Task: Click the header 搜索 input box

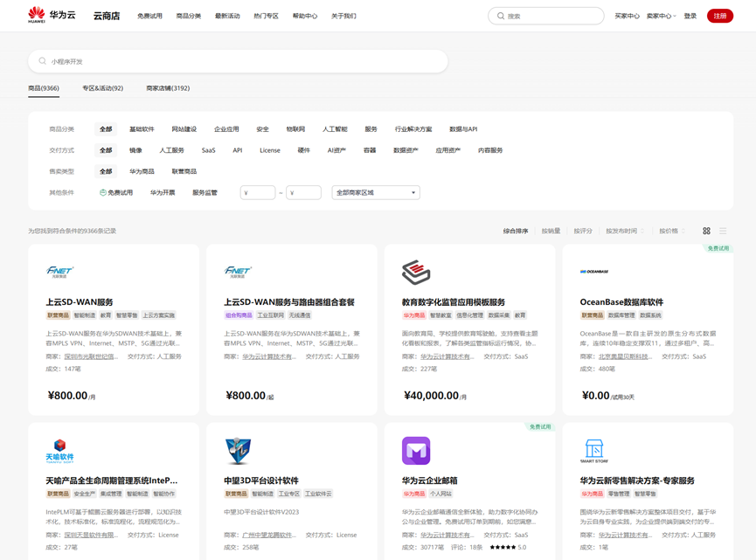Action: point(546,16)
